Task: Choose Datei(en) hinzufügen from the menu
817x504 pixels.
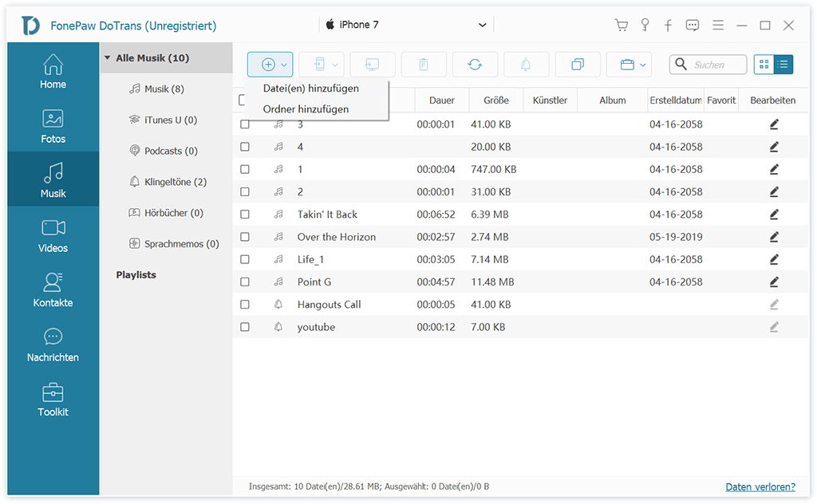Action: (311, 88)
